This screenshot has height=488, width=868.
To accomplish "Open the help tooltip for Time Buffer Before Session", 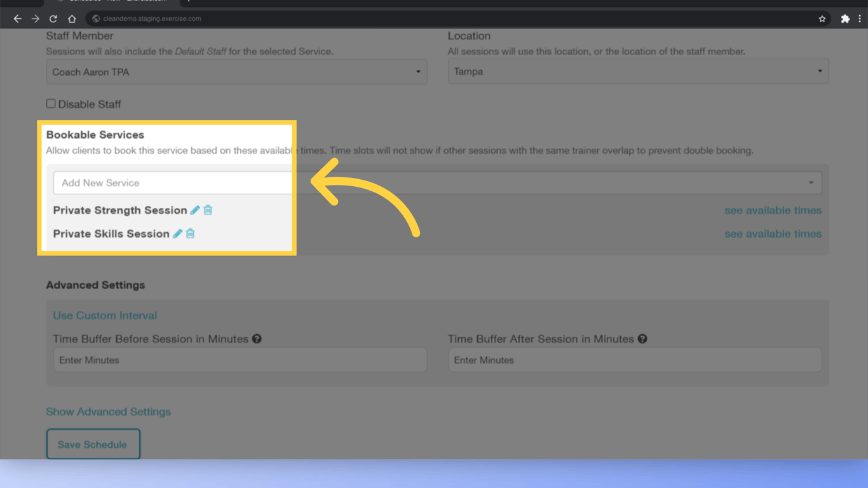I will 256,339.
